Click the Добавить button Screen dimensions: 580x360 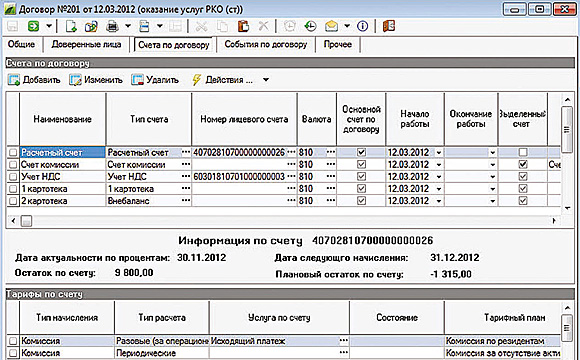34,80
